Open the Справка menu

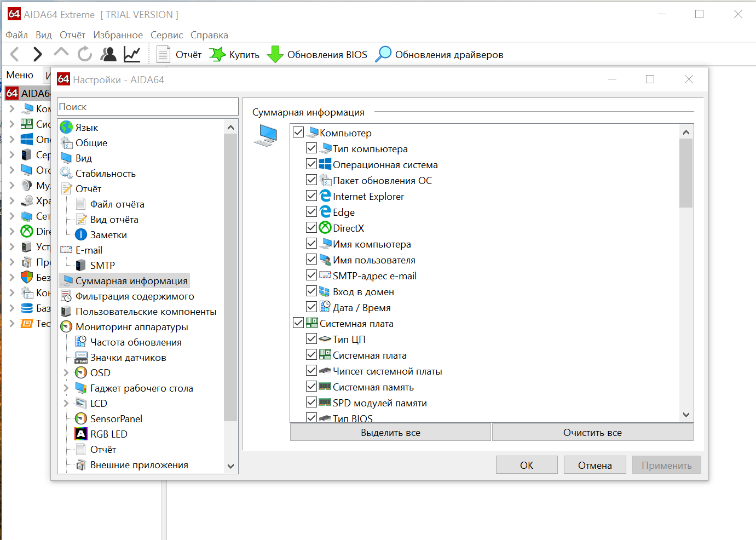[209, 35]
